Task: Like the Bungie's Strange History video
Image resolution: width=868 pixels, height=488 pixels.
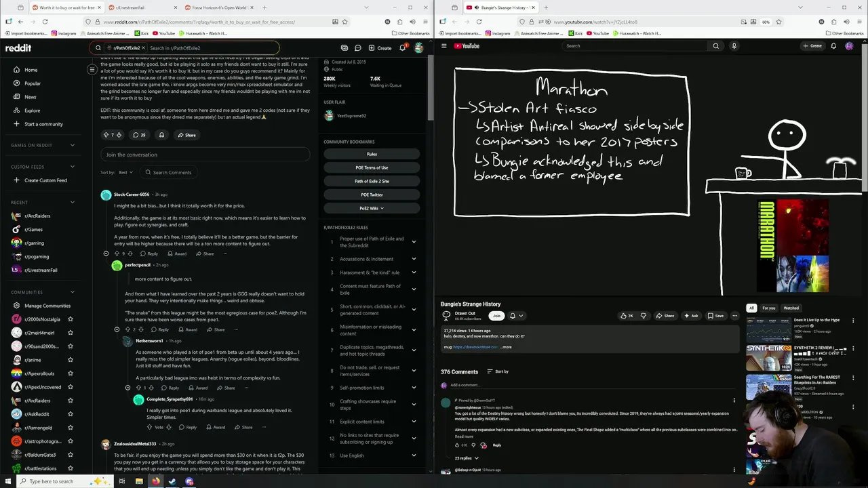Action: click(x=626, y=316)
